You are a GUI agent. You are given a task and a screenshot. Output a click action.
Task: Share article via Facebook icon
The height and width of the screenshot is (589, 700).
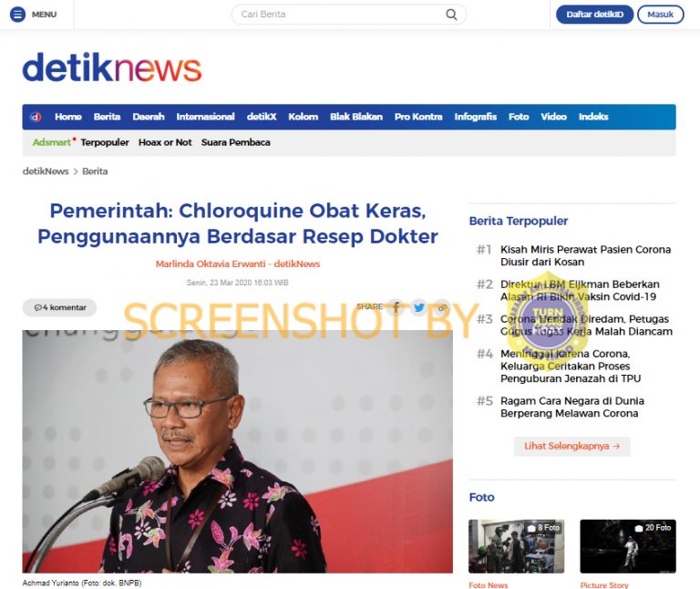point(396,307)
